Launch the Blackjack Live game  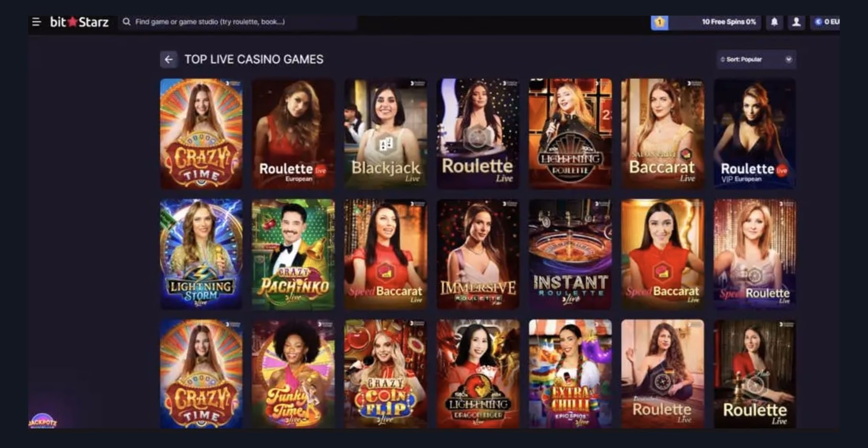coord(386,133)
